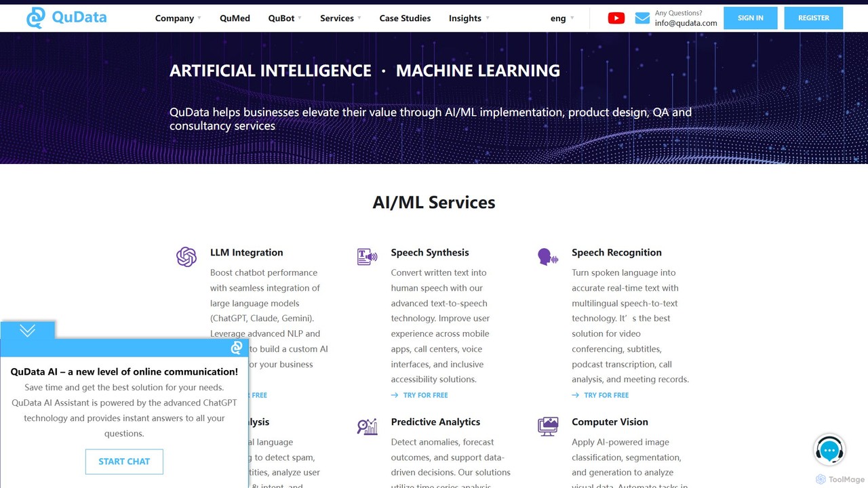868x488 pixels.
Task: Open the QuMed menu item
Action: 235,18
